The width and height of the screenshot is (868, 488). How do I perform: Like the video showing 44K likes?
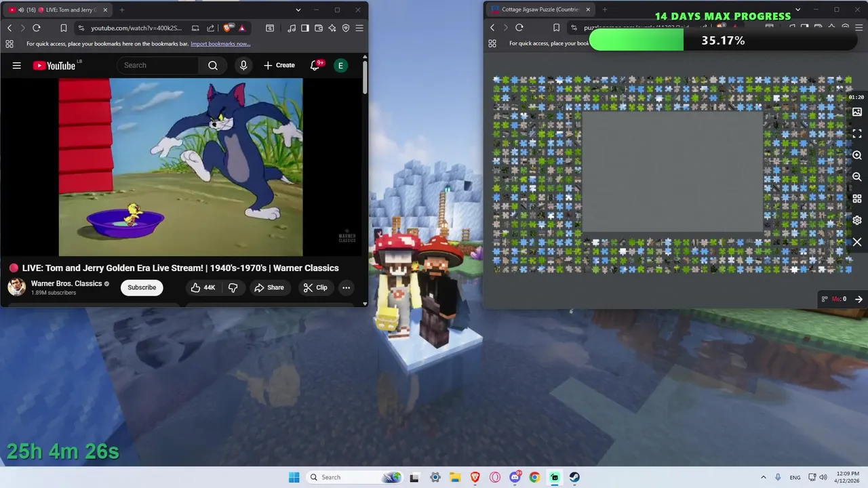203,287
